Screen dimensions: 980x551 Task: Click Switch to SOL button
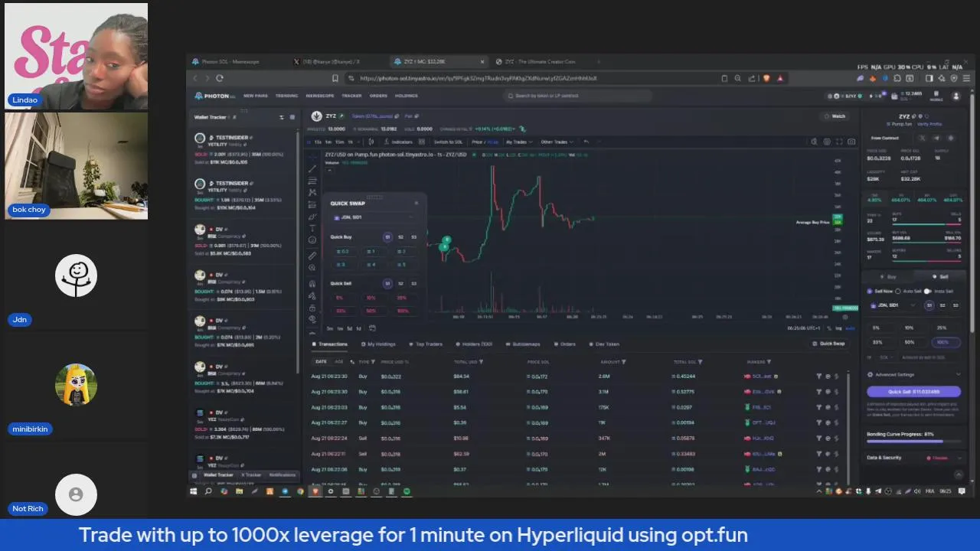[x=448, y=142]
